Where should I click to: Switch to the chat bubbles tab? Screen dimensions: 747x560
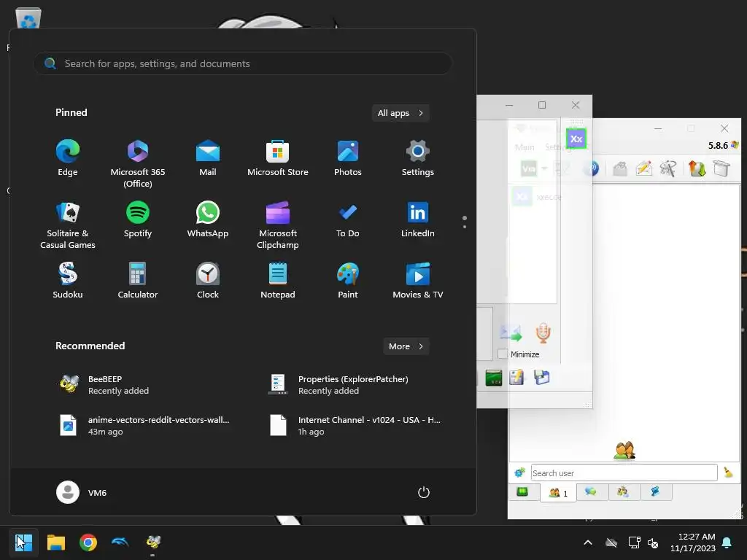[591, 492]
